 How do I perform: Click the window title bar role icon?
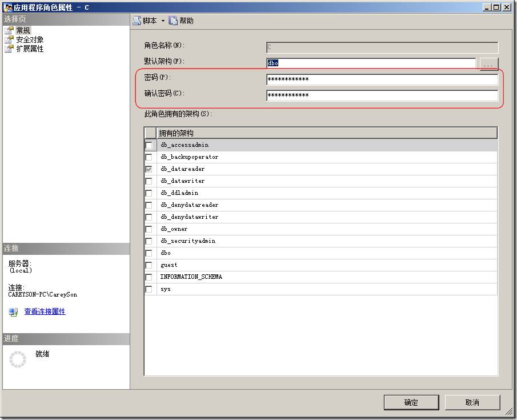(x=8, y=7)
